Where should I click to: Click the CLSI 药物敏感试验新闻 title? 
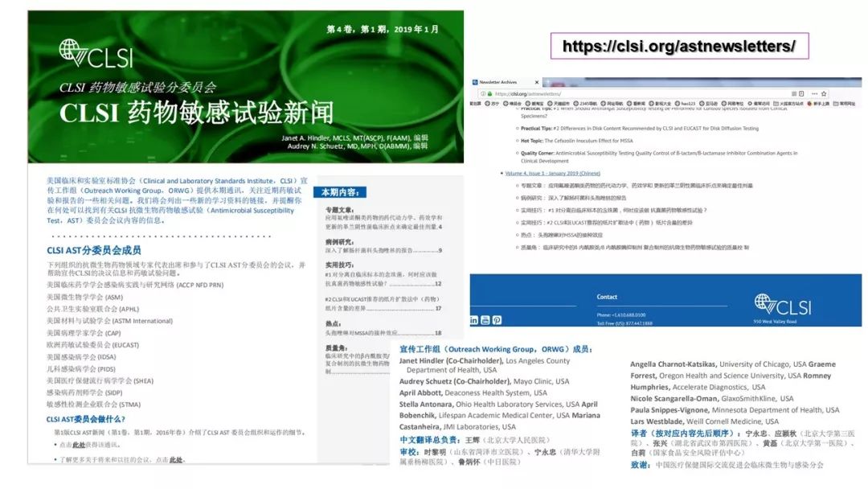(197, 113)
